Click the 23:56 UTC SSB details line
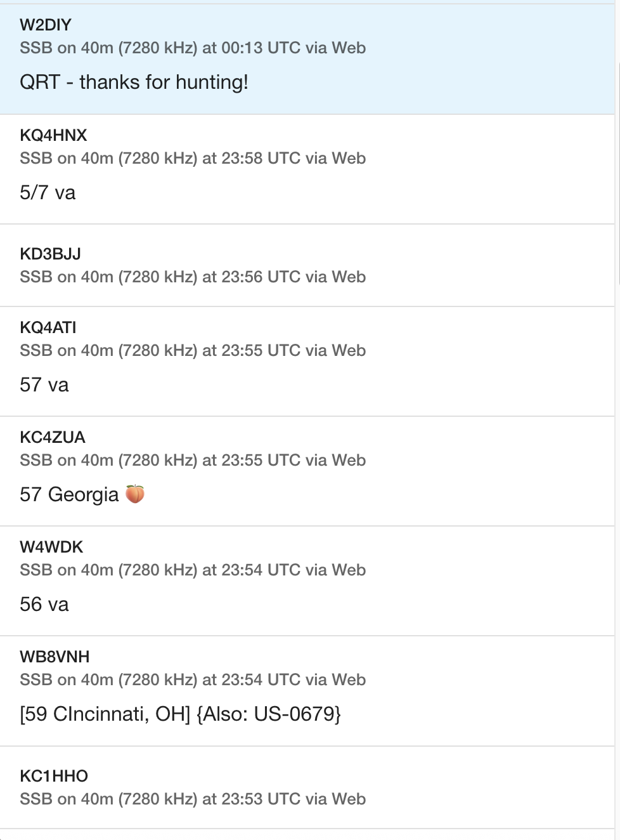Screen dimensions: 620x840 tap(193, 277)
